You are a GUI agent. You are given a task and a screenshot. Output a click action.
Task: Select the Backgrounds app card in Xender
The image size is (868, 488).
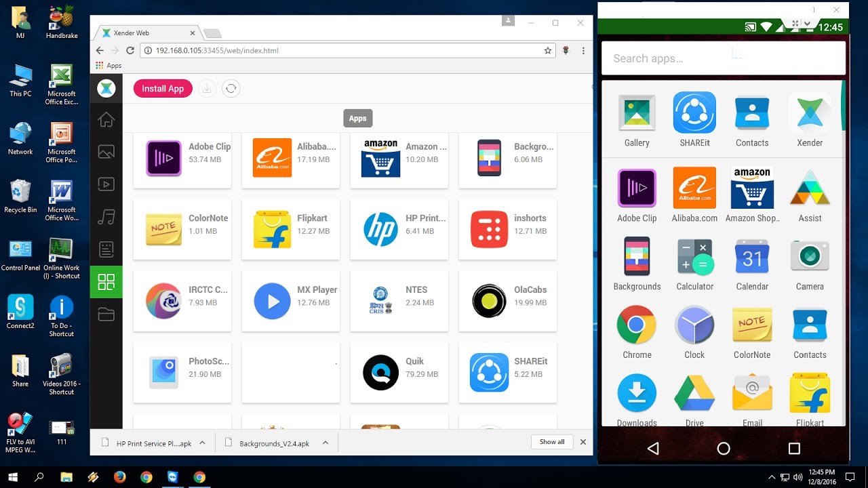pyautogui.click(x=508, y=159)
